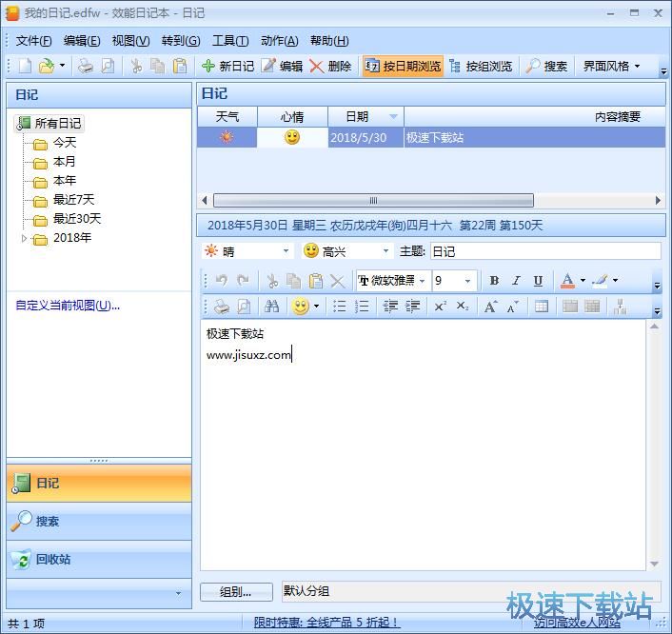The image size is (672, 634).
Task: Click the 主题 input field
Action: click(545, 251)
